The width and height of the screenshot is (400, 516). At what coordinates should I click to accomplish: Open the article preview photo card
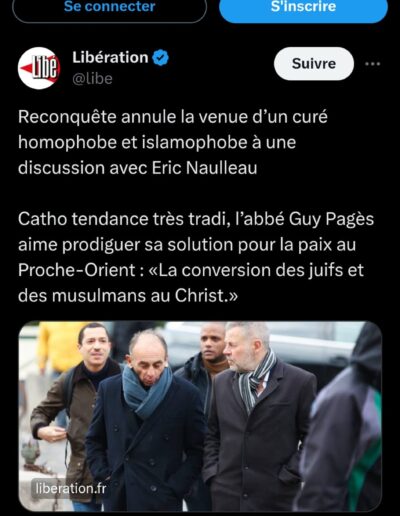(200, 416)
